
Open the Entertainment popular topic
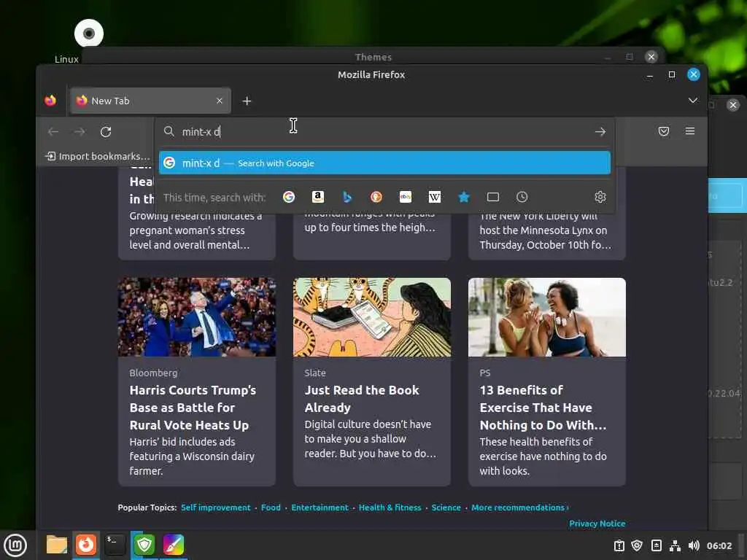[320, 507]
